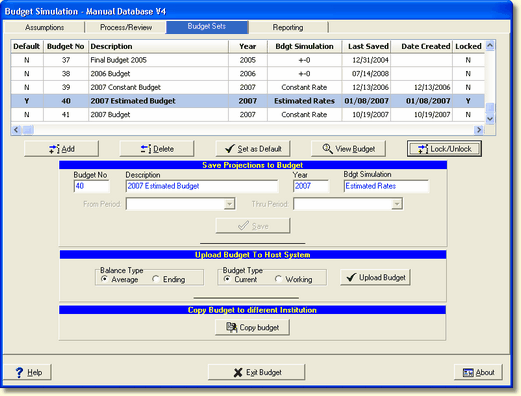Click the Add button icon

(x=54, y=149)
